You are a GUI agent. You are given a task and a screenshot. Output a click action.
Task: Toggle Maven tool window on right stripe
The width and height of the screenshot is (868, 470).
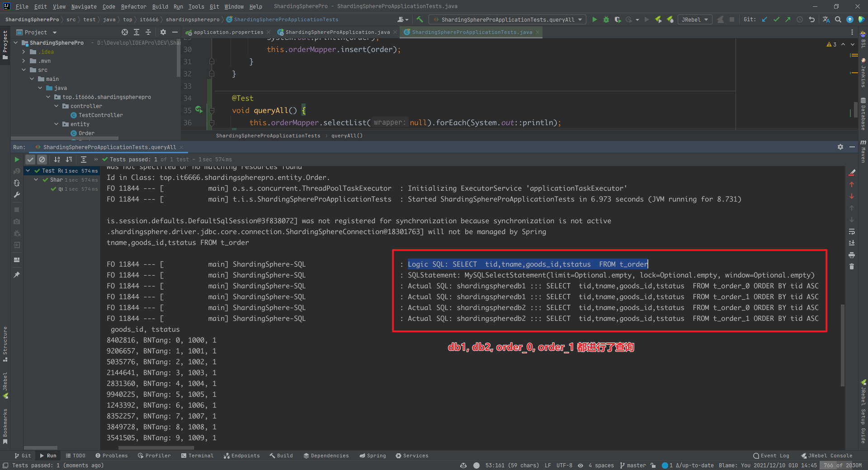(x=863, y=151)
